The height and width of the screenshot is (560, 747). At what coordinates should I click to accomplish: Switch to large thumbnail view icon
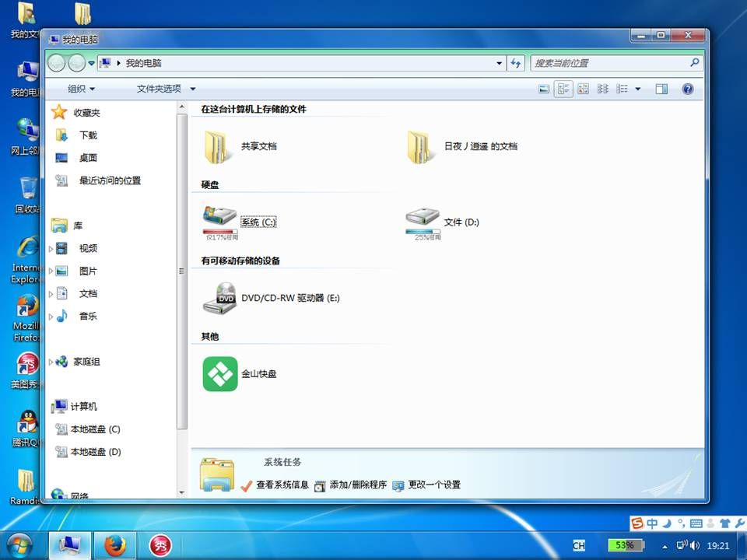tap(544, 89)
